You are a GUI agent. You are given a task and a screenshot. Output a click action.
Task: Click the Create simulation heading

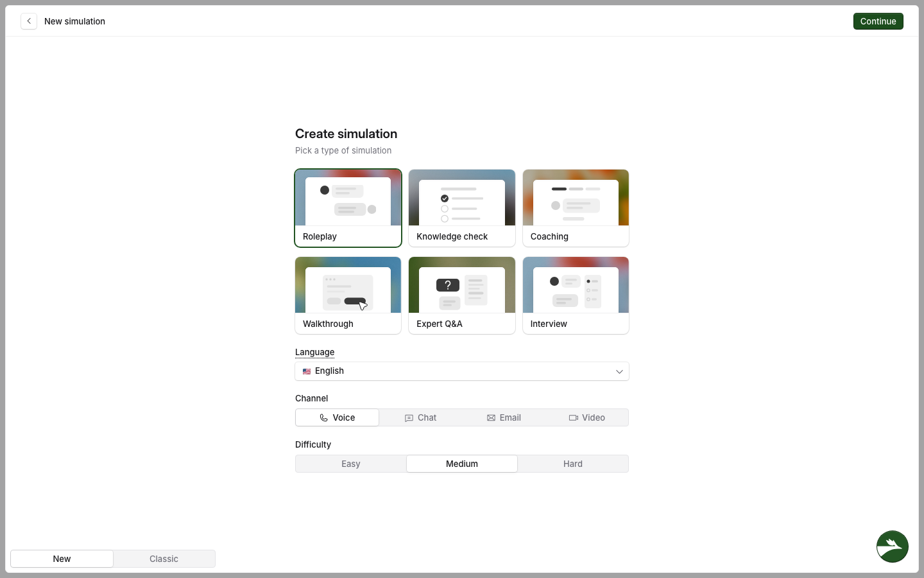coord(346,134)
